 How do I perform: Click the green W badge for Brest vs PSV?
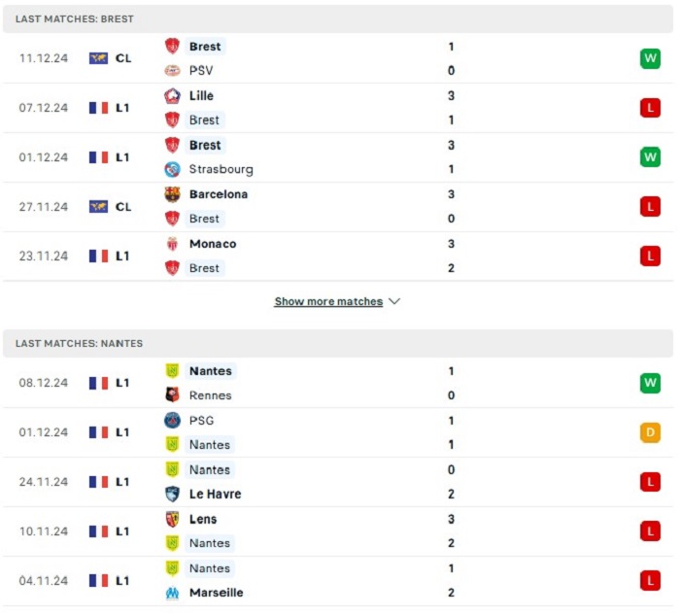(x=650, y=58)
